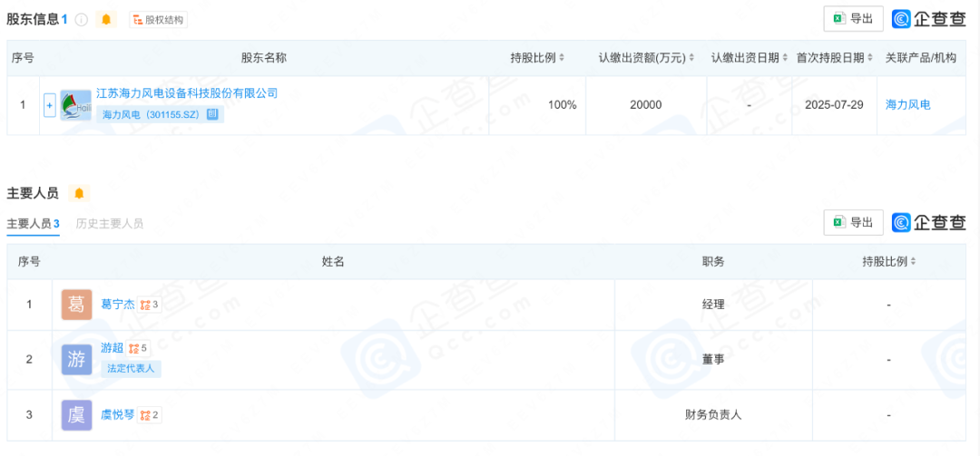Click the 职务 column header

713,262
